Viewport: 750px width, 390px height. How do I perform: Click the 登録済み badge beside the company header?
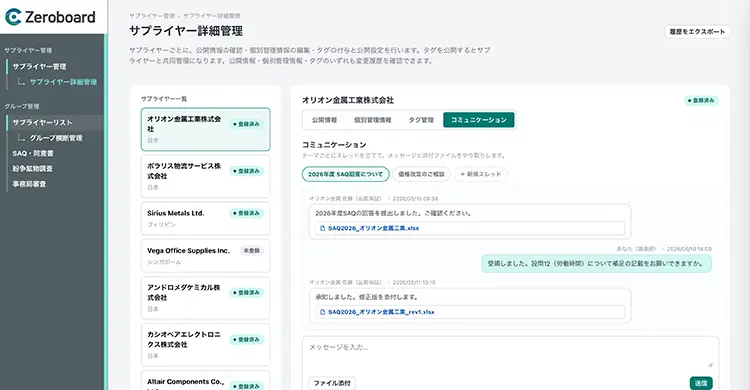pos(701,100)
